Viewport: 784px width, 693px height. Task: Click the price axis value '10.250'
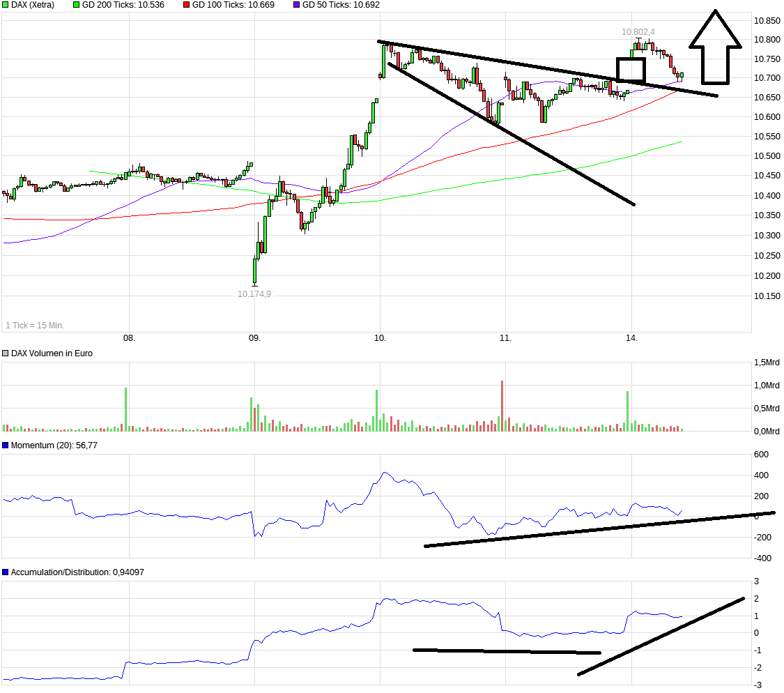[767, 256]
